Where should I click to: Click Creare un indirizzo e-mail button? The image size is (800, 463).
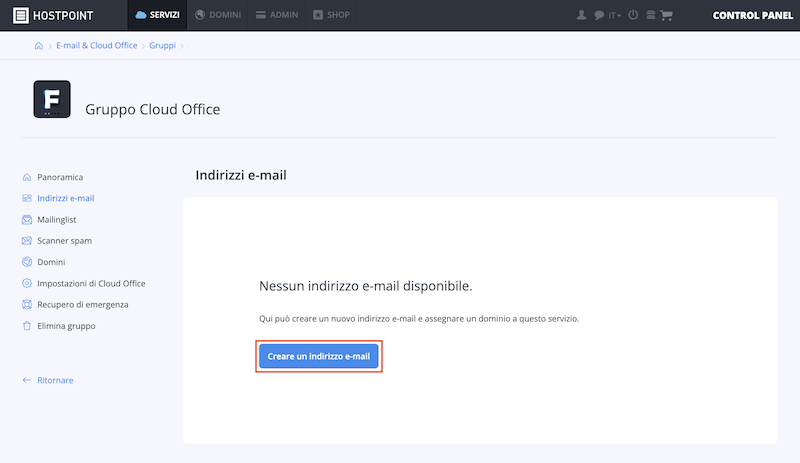[x=318, y=356]
